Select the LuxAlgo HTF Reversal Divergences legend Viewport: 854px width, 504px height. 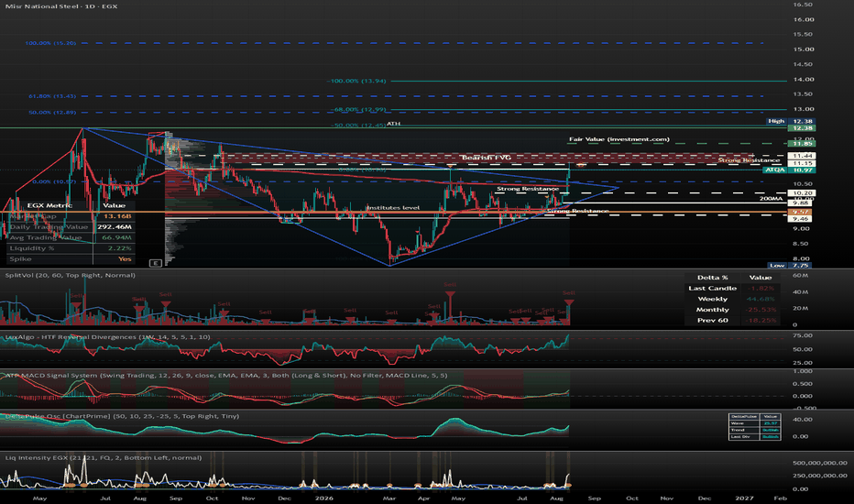(107, 336)
